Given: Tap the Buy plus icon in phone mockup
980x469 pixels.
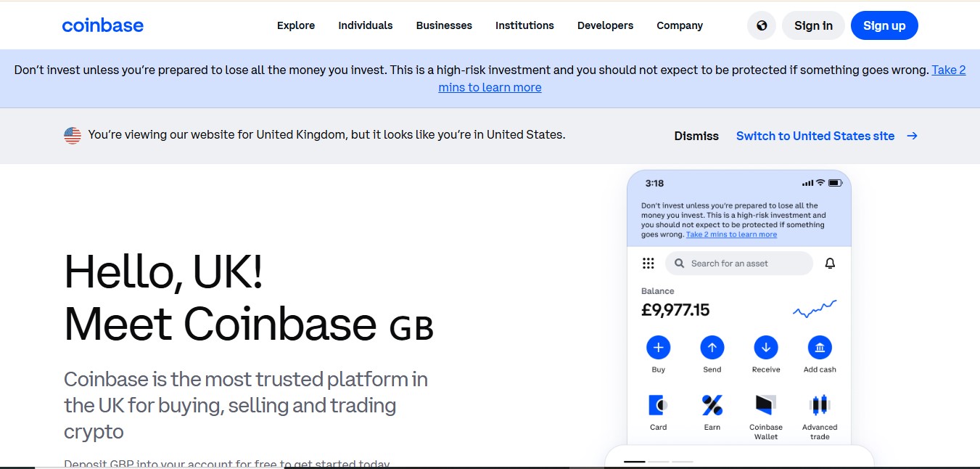Looking at the screenshot, I should tap(659, 348).
